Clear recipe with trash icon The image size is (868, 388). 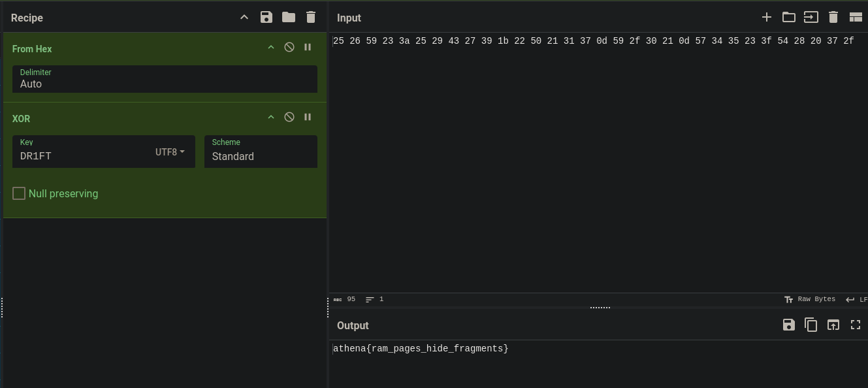click(311, 18)
